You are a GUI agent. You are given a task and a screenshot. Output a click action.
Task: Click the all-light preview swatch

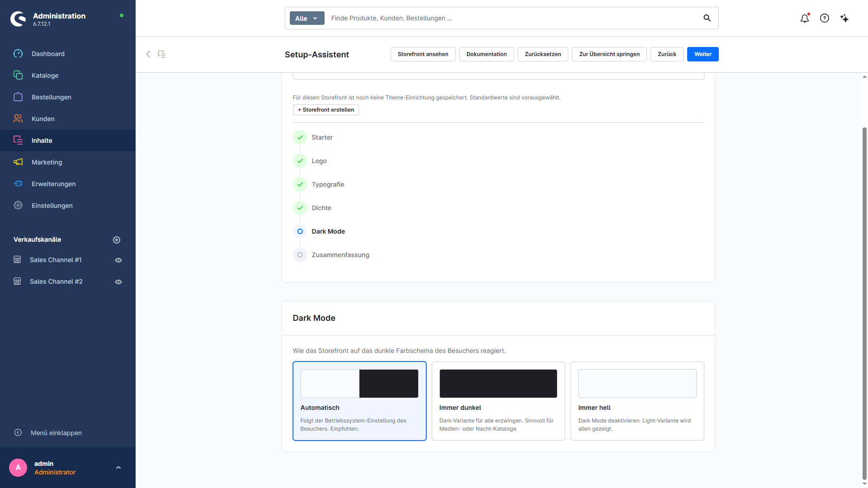tap(637, 384)
